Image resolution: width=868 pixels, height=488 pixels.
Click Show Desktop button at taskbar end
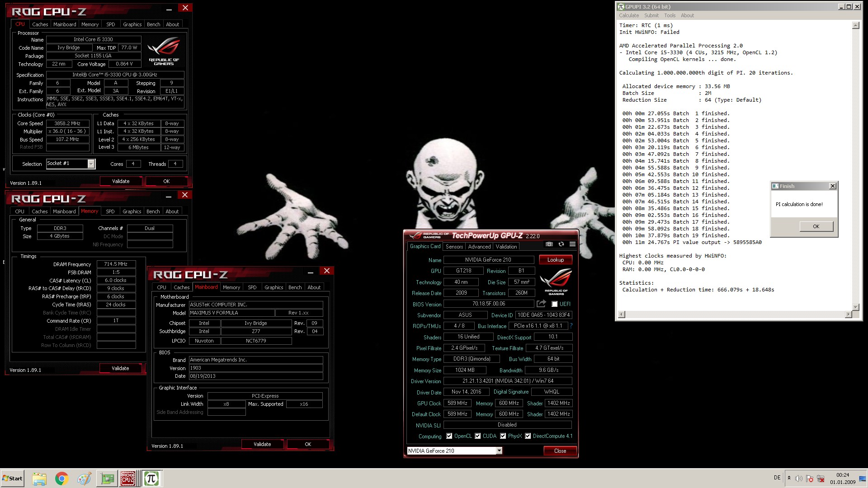[863, 479]
